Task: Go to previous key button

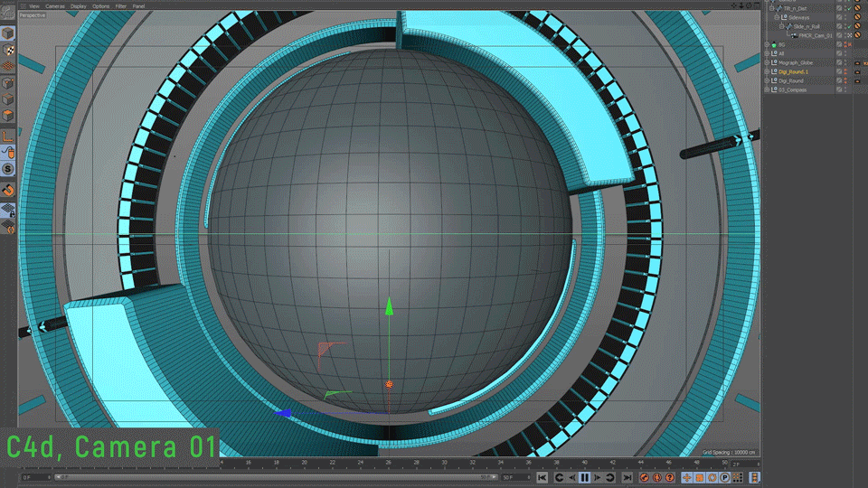Action: [x=559, y=477]
